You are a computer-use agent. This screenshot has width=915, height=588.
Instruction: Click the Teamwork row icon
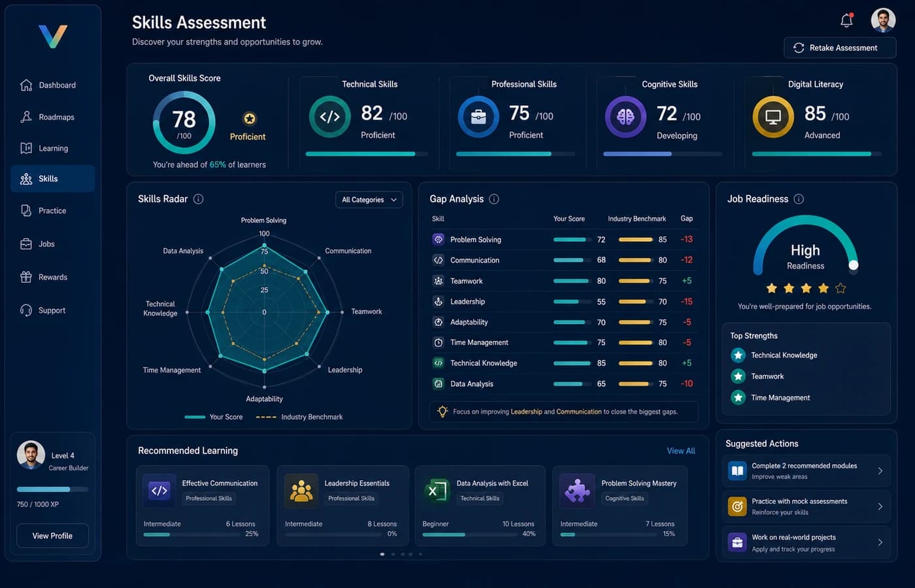tap(439, 281)
